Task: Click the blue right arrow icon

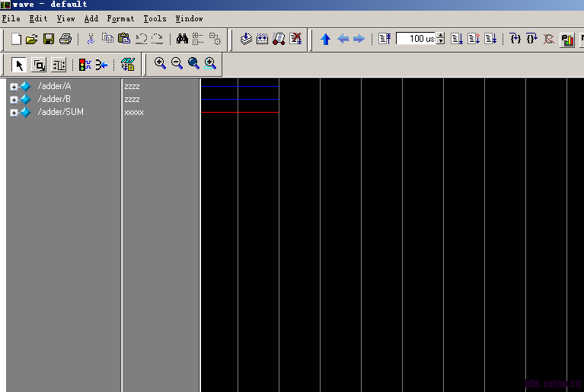Action: click(x=359, y=39)
